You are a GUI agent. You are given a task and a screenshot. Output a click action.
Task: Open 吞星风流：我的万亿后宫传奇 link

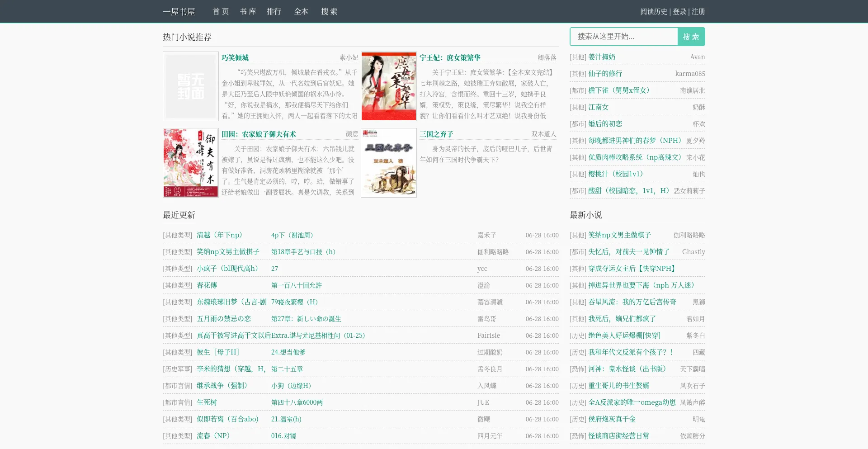tap(632, 302)
